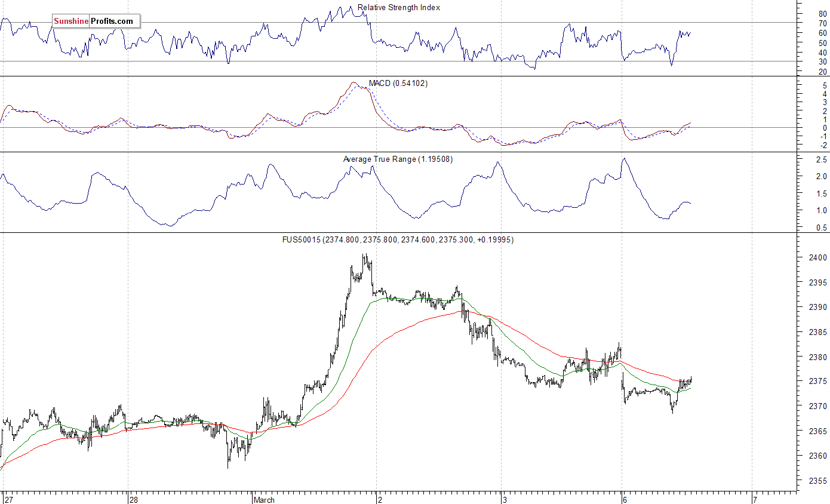Screen dimensions: 830x504
Task: Select the 28 date axis label
Action: click(134, 500)
